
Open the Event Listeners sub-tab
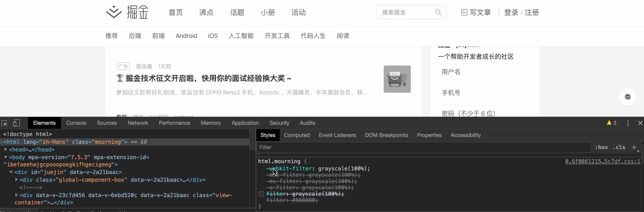tap(337, 135)
